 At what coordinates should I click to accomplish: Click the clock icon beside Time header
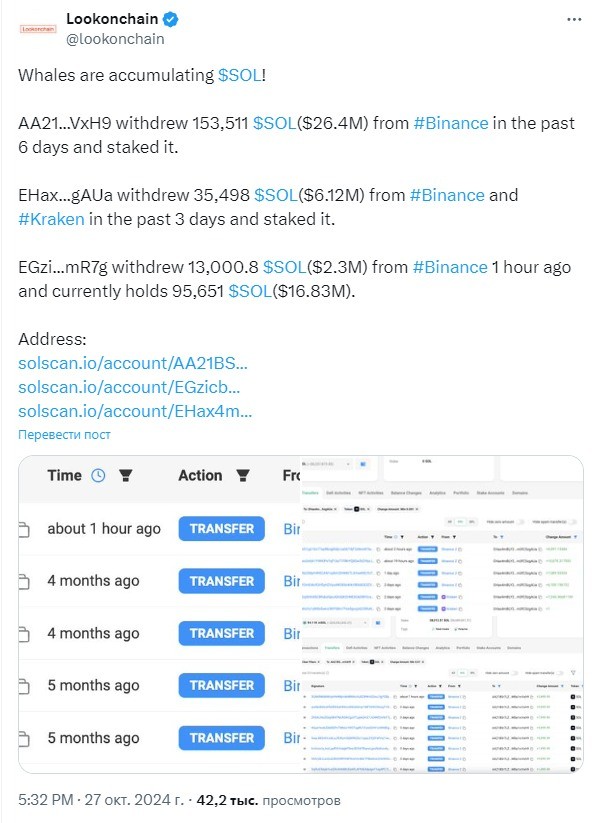(x=98, y=476)
